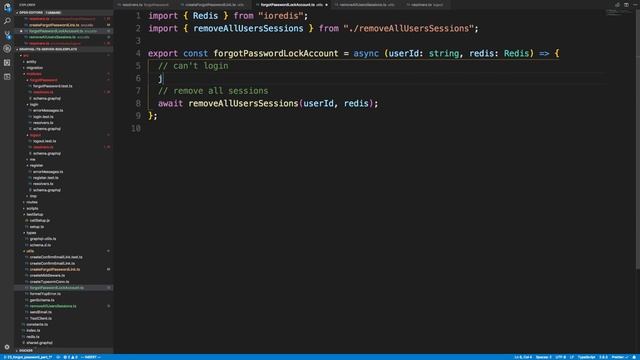The height and width of the screenshot is (360, 640).
Task: Click the Prettier status bar item
Action: click(x=619, y=357)
